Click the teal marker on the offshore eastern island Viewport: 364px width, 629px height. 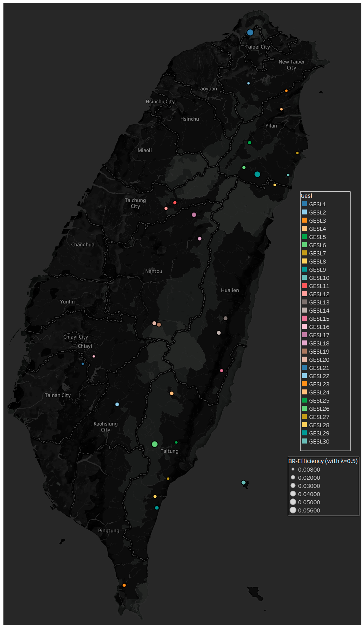(243, 482)
